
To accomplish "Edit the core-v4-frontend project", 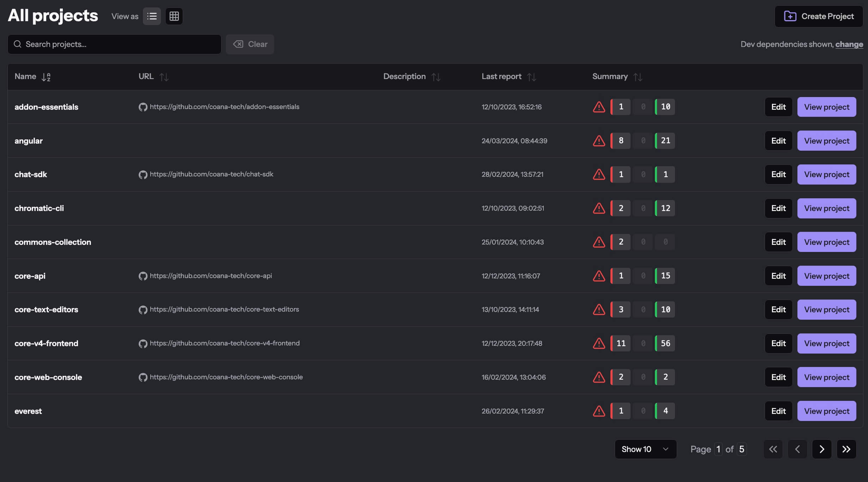I will click(778, 343).
